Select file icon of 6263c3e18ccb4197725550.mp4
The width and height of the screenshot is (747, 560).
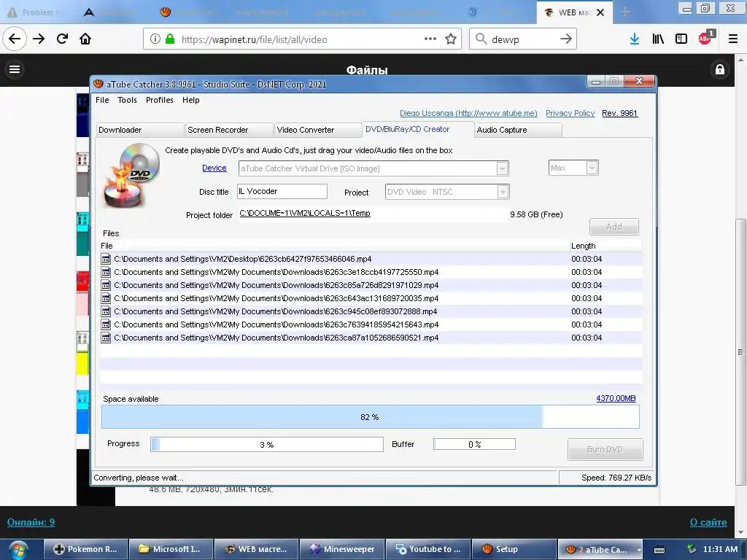(x=106, y=272)
